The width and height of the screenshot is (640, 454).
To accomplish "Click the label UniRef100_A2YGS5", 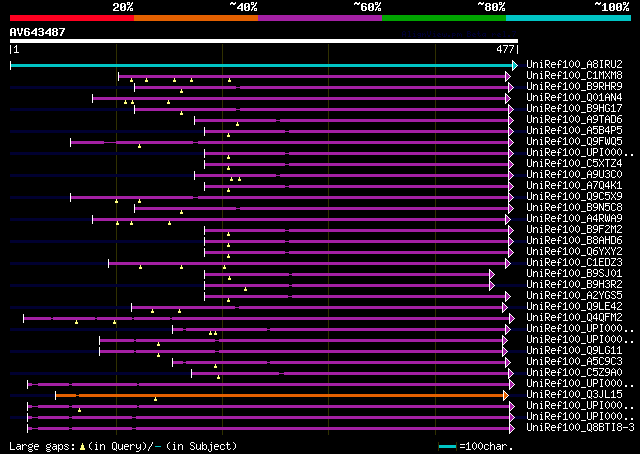I will (x=574, y=296).
